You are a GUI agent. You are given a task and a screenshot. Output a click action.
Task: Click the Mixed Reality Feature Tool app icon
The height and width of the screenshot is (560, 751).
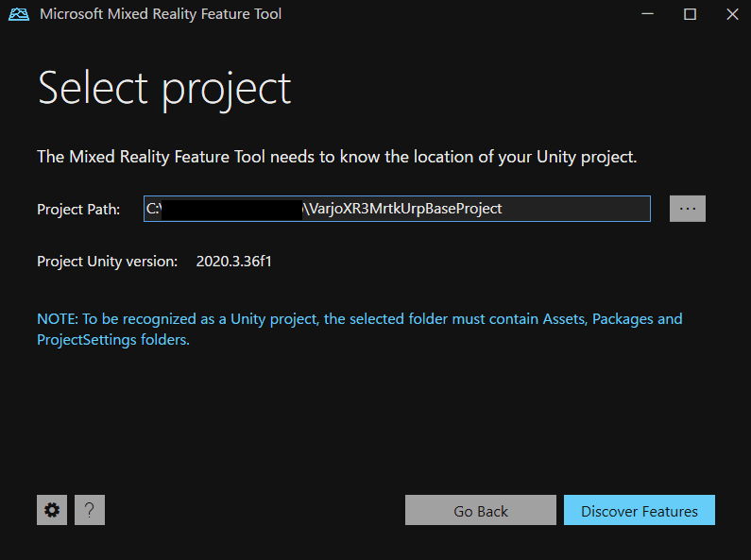19,14
